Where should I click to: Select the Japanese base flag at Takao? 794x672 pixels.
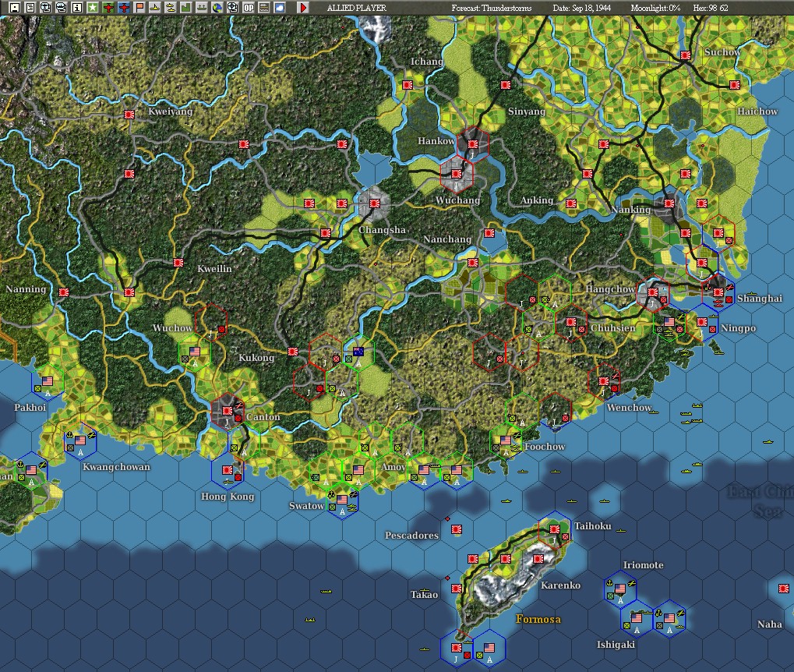[457, 589]
